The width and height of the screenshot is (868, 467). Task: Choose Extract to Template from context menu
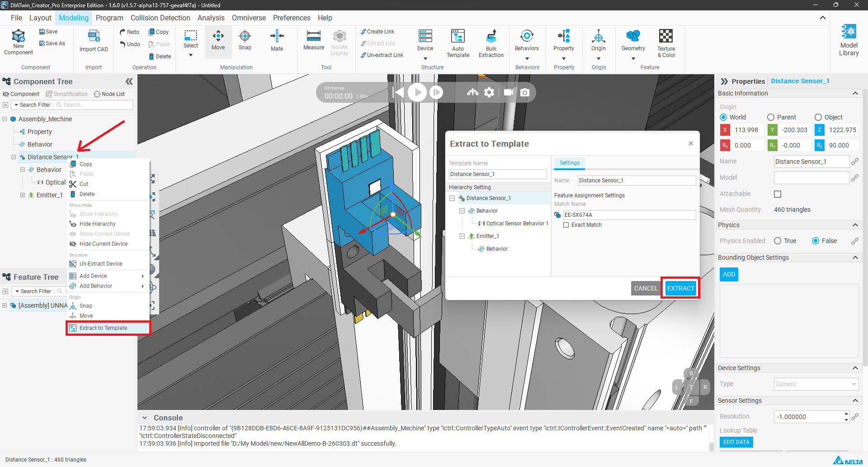[108, 328]
